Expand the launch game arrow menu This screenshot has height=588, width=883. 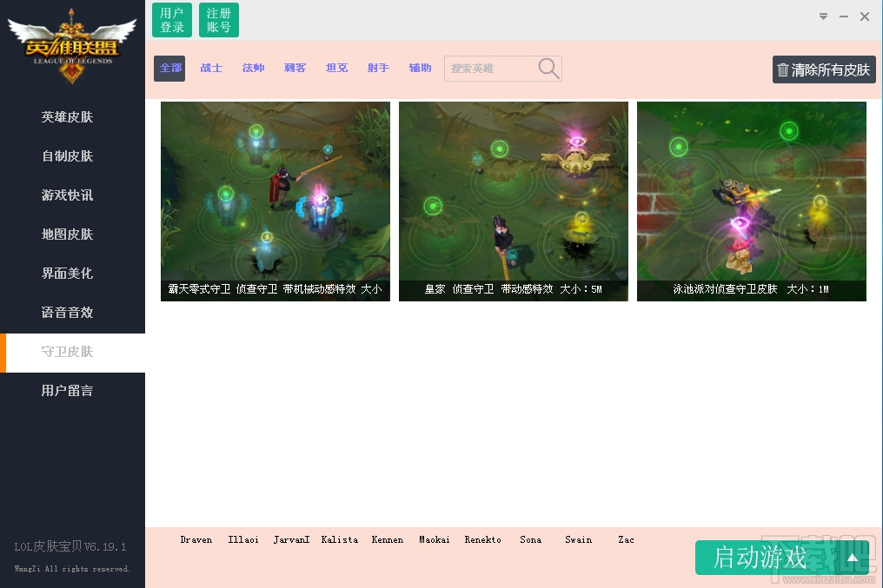click(x=853, y=558)
